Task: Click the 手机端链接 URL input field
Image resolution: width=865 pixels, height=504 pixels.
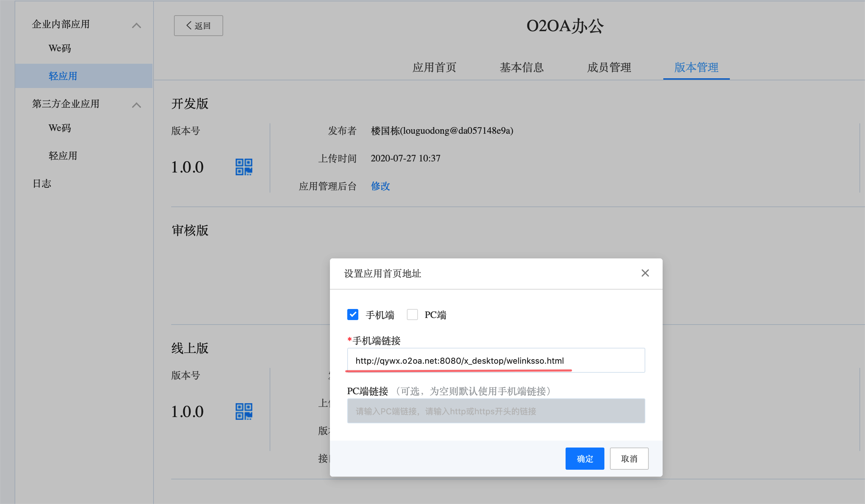Action: 496,360
